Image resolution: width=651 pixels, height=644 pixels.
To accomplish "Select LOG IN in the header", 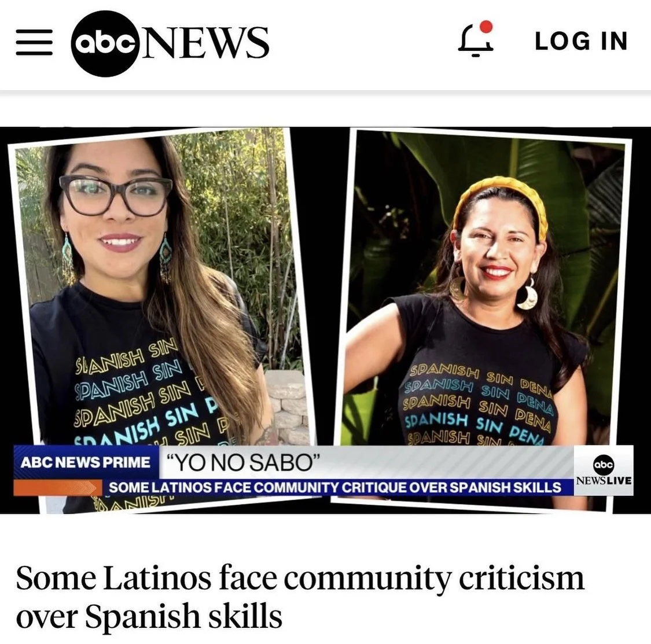I will (x=581, y=41).
